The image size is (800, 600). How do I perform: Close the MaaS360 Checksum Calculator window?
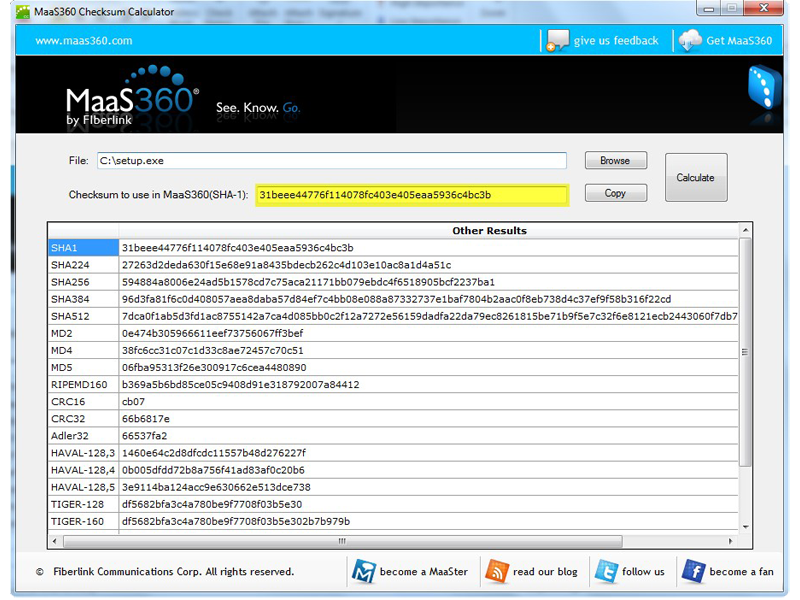[764, 8]
